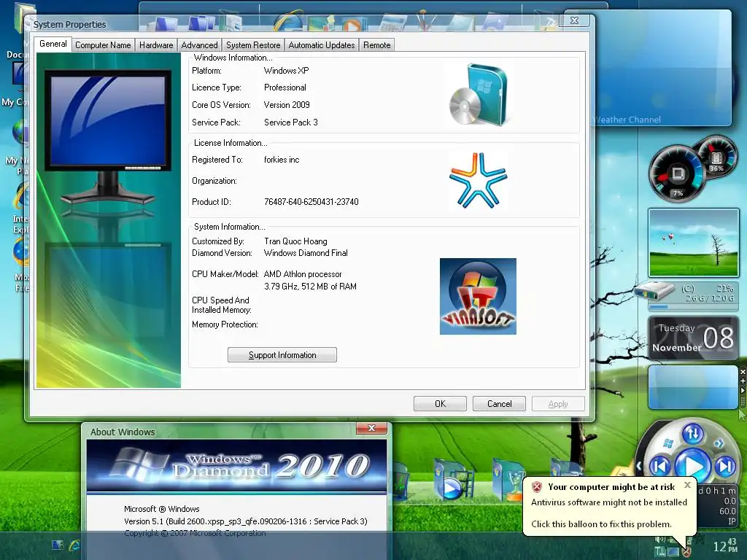This screenshot has width=747, height=560.
Task: Click Windows Security Alert tray icon
Action: click(x=686, y=551)
